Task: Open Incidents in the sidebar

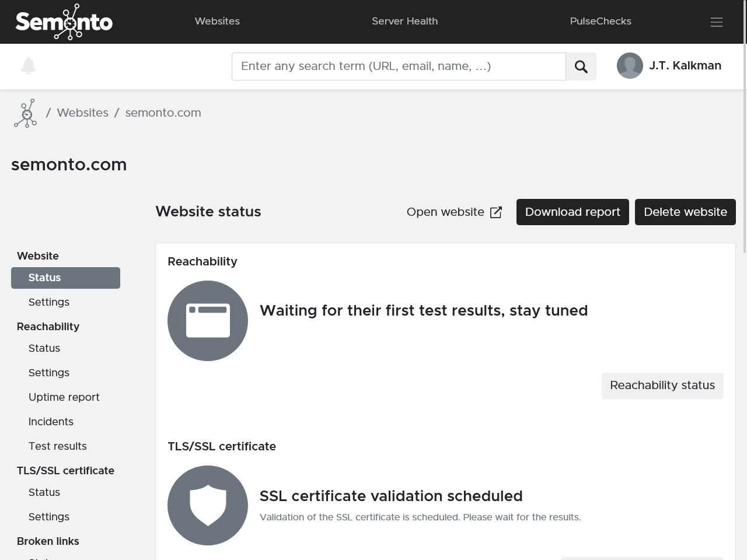Action: pyautogui.click(x=51, y=422)
